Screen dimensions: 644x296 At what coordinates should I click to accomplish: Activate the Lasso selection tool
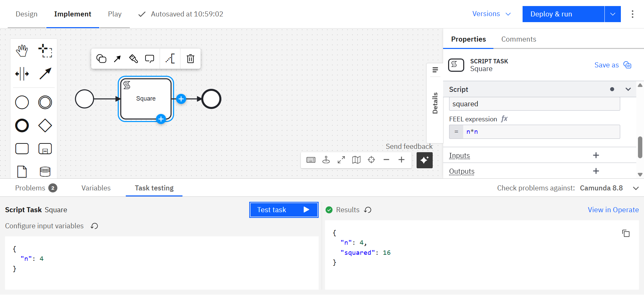(x=45, y=51)
